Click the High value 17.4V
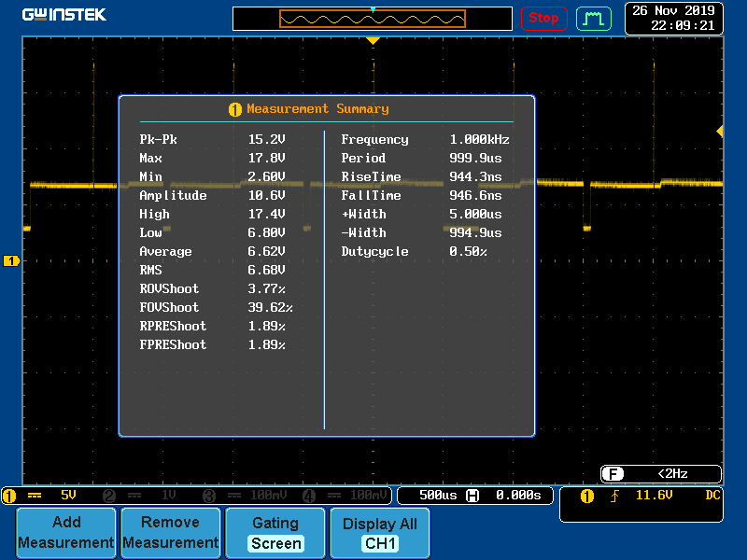This screenshot has height=560, width=747. pos(266,214)
